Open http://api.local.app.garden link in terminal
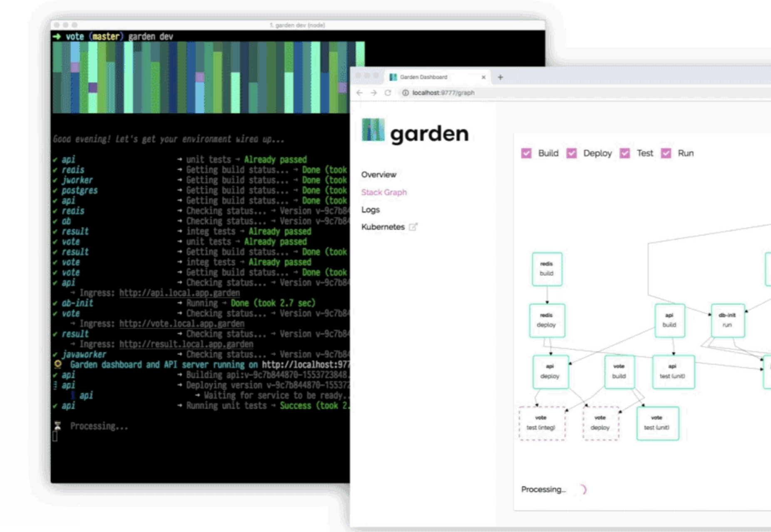This screenshot has width=771, height=532. pos(179,293)
